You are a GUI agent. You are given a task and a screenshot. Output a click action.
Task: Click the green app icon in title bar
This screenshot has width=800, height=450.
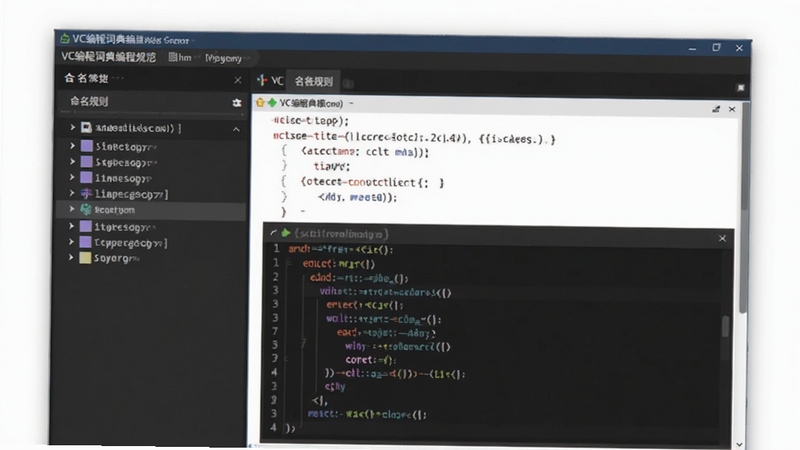point(64,39)
